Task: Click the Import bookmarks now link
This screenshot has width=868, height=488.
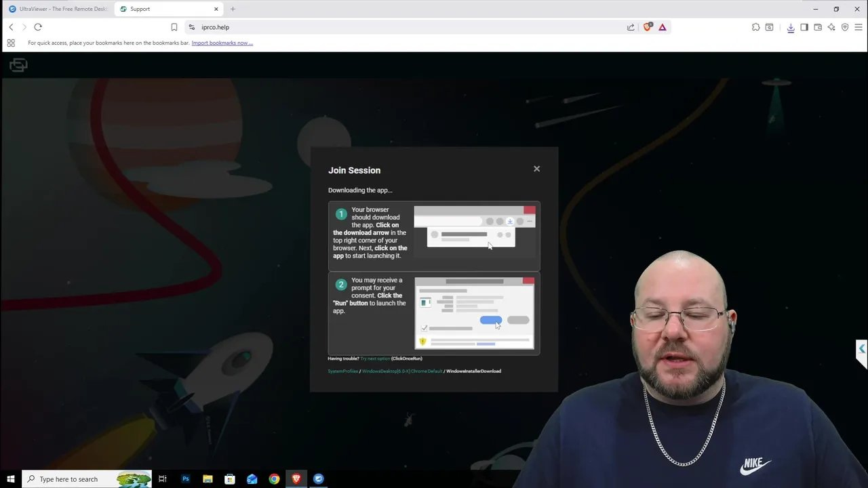Action: [222, 43]
